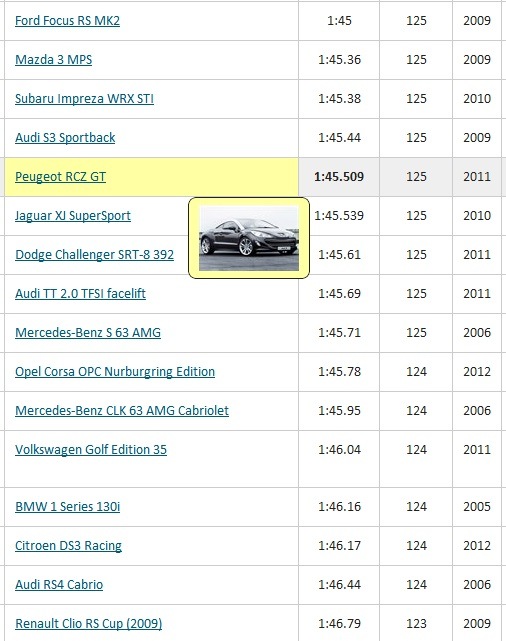Click the 1:45.539 Jaguar lap time cell
This screenshot has width=506, height=641.
click(x=339, y=215)
